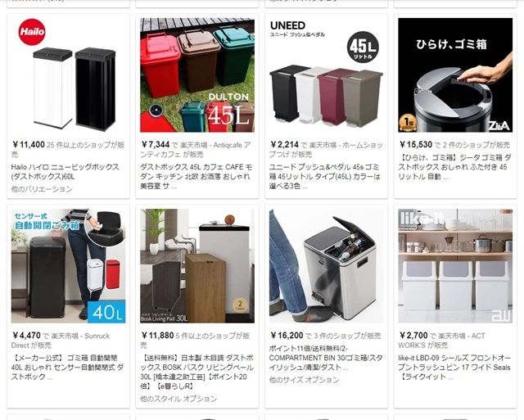The height and width of the screenshot is (420, 524).
Task: Expand 他のスタイル オプション under BOSK item
Action: [x=178, y=399]
